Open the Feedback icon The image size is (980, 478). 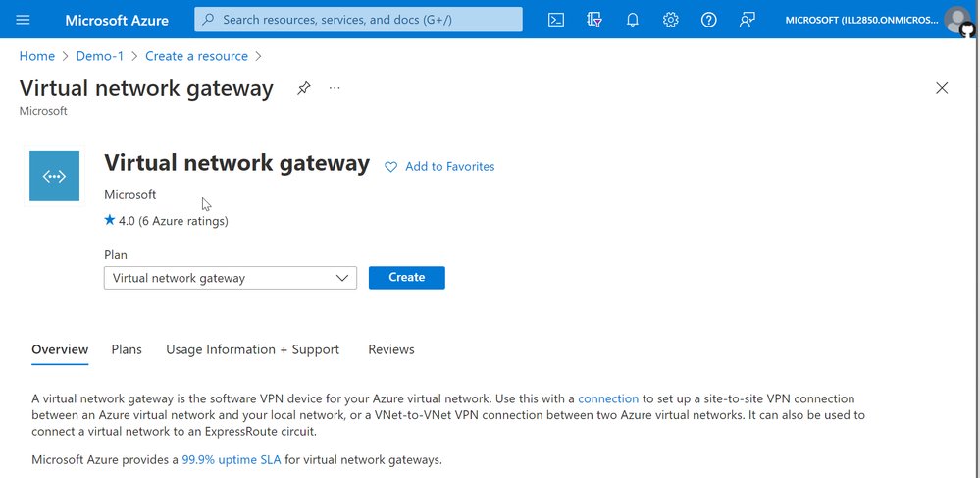(747, 20)
